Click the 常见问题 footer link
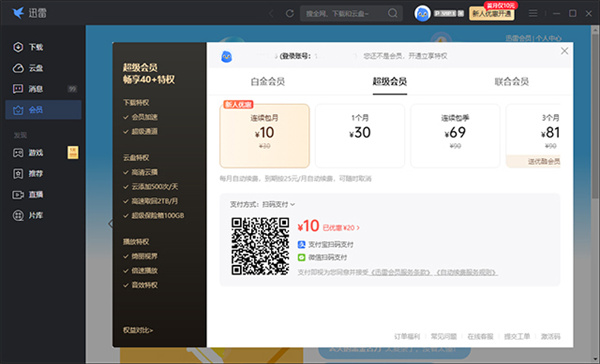600x364 pixels. pyautogui.click(x=444, y=336)
